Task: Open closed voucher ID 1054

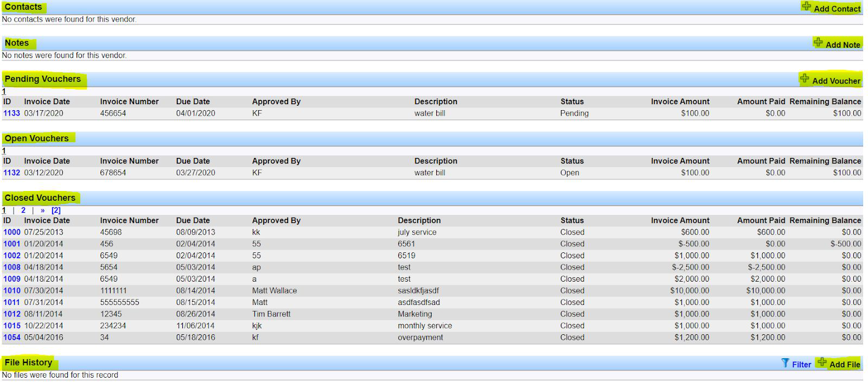Action: point(11,338)
